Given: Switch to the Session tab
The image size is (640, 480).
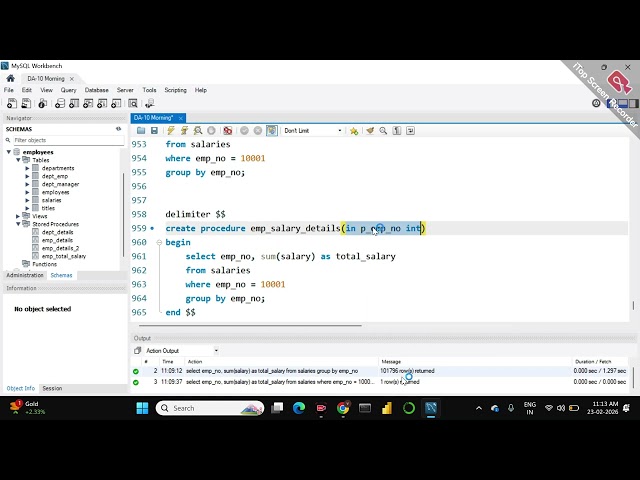Looking at the screenshot, I should pos(52,388).
